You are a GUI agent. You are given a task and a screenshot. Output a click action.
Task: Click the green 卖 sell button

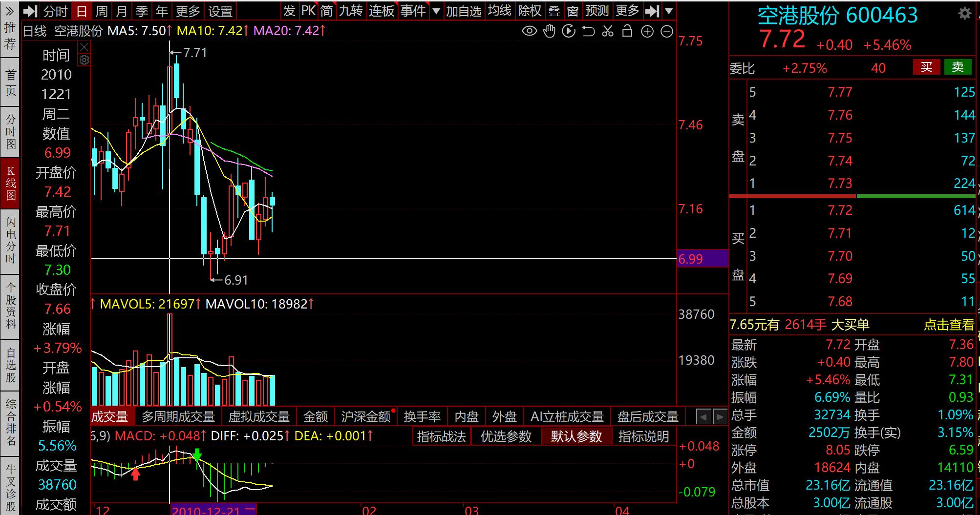coord(958,67)
